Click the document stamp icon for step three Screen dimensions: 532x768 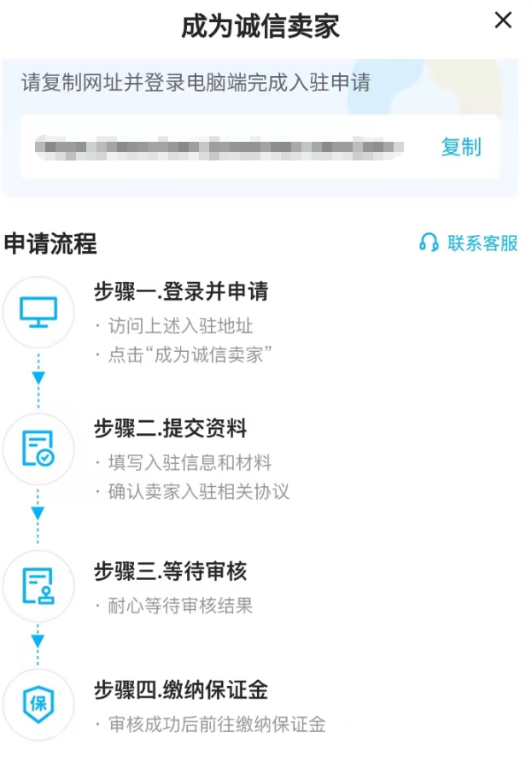(x=38, y=585)
